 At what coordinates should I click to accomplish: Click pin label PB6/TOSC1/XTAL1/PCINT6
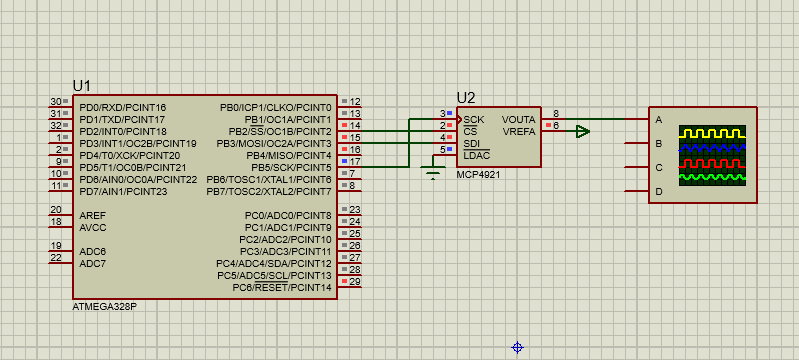(269, 179)
